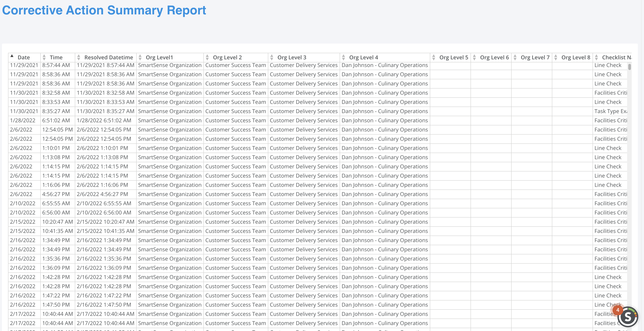
Task: Click the Corrective Action Summary Report title
Action: [104, 10]
